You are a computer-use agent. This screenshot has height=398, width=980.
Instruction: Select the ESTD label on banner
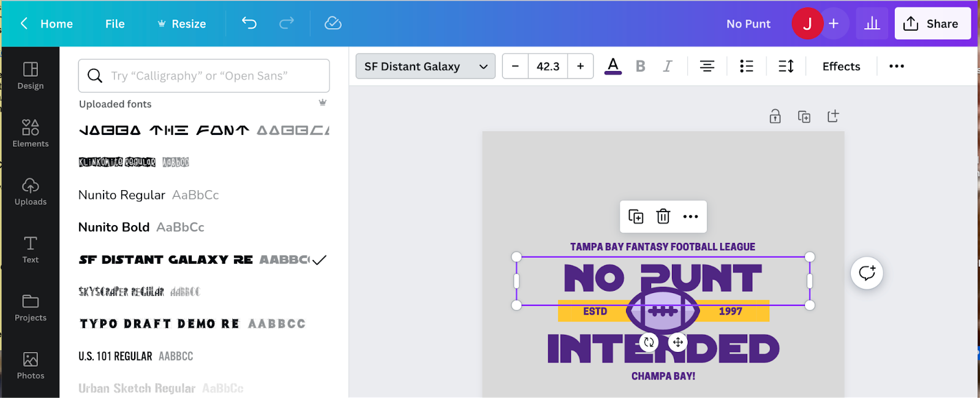click(x=595, y=312)
